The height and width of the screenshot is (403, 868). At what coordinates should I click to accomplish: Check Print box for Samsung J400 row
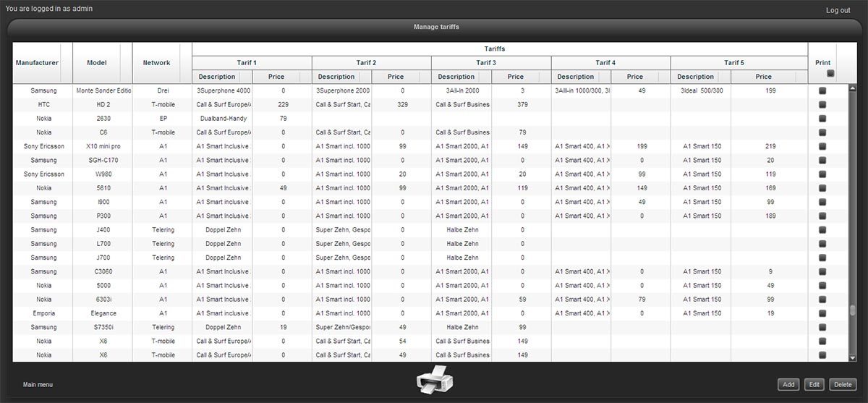822,230
